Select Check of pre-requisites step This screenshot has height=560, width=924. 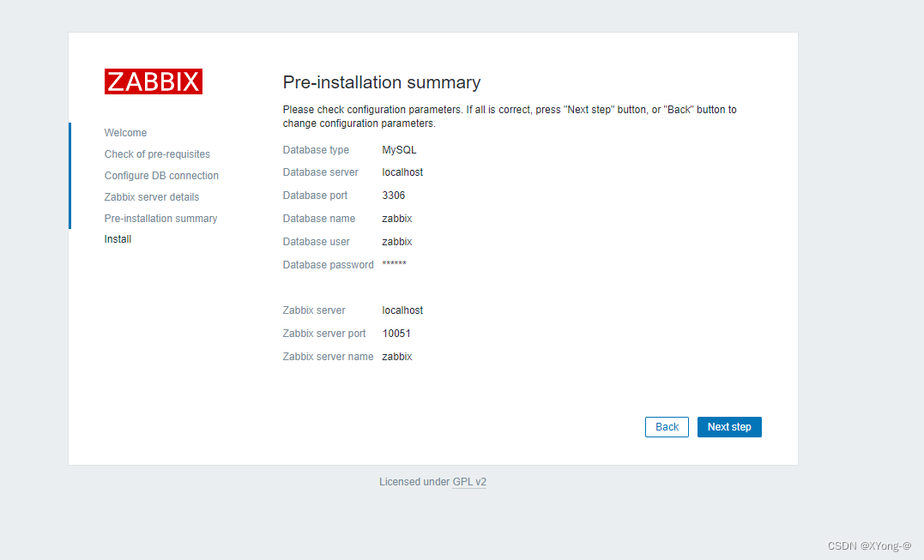click(157, 154)
